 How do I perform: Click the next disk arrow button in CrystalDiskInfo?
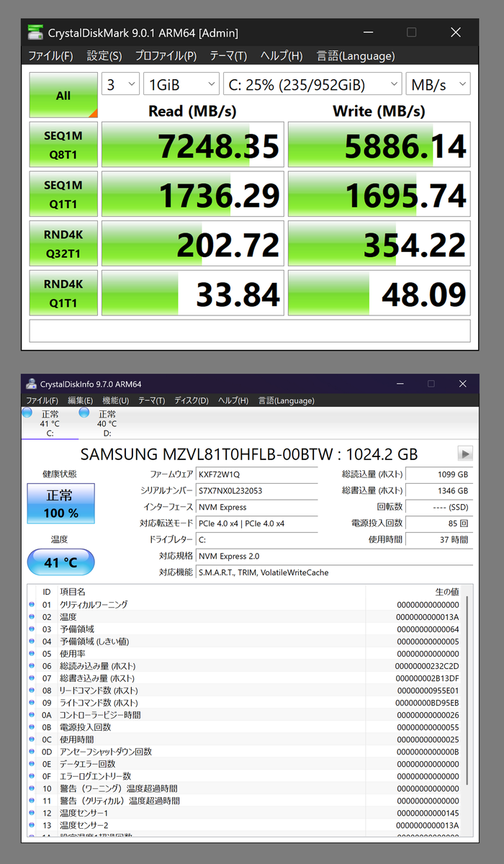pos(465,454)
